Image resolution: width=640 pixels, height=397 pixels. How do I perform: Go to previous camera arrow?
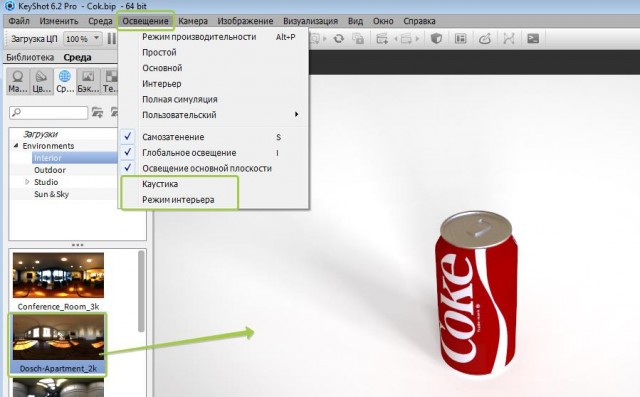pyautogui.click(x=396, y=39)
